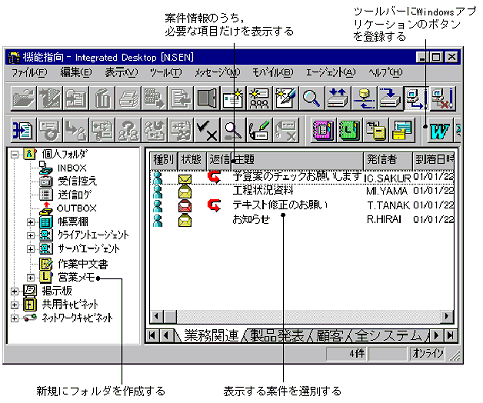This screenshot has width=483, height=403.
Task: Switch to the 顧客 tab
Action: click(330, 335)
